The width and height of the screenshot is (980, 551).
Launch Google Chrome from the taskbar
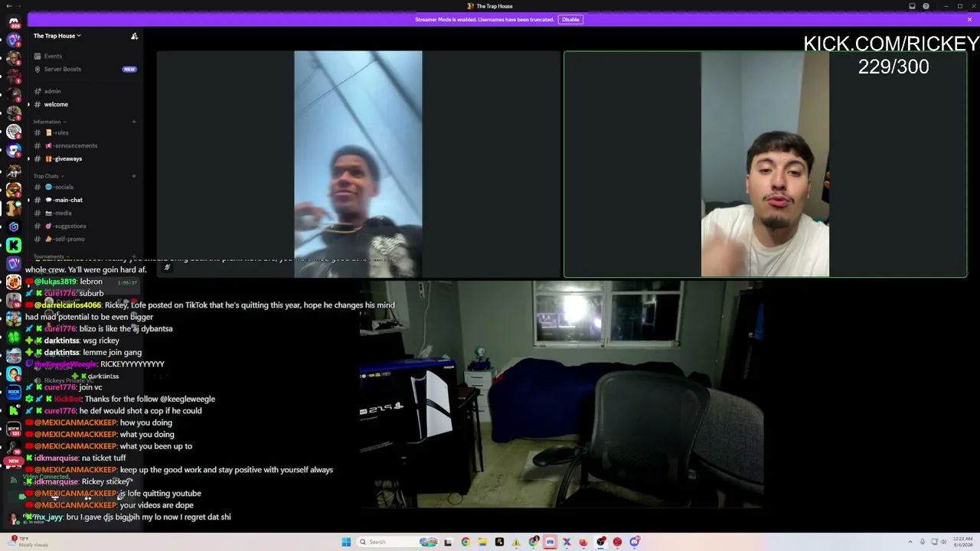click(x=465, y=542)
